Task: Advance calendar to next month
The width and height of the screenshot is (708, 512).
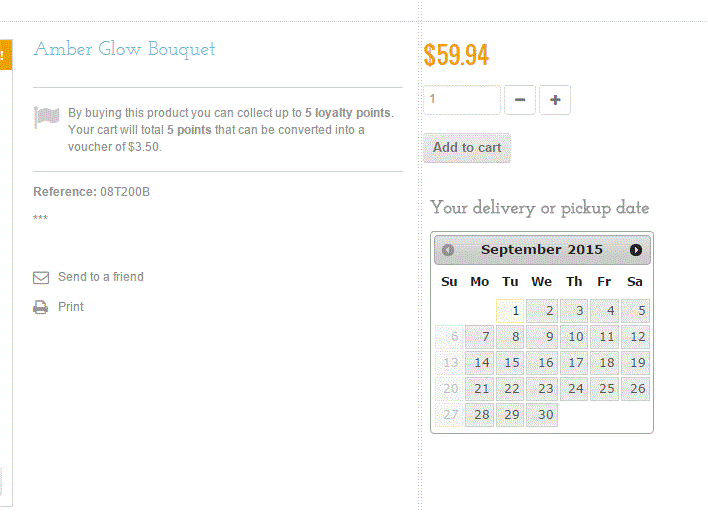Action: (x=636, y=250)
